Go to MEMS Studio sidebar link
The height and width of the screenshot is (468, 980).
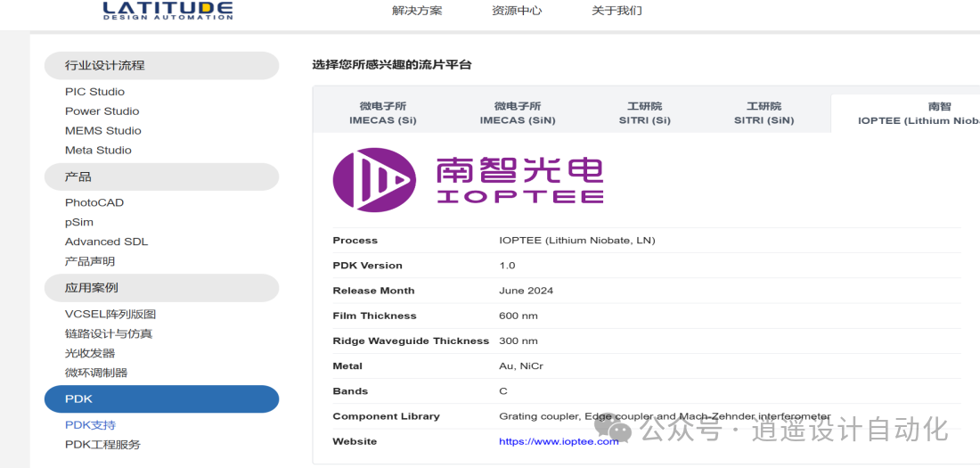pyautogui.click(x=102, y=131)
